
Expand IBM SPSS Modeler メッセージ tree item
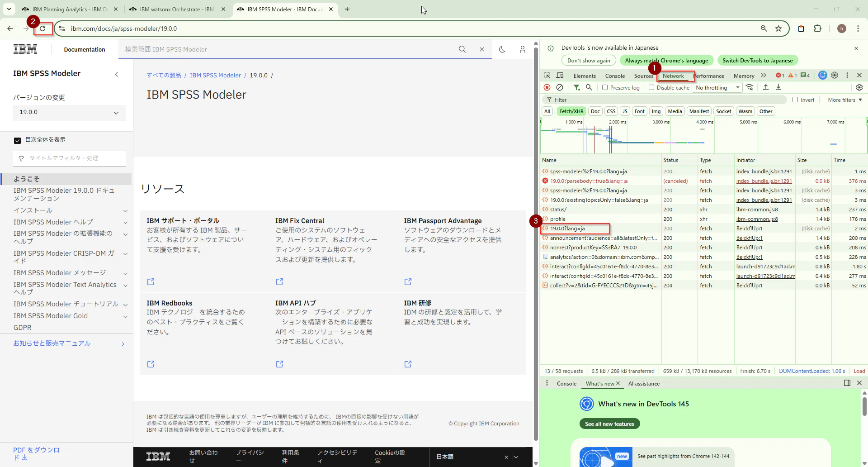tap(125, 273)
